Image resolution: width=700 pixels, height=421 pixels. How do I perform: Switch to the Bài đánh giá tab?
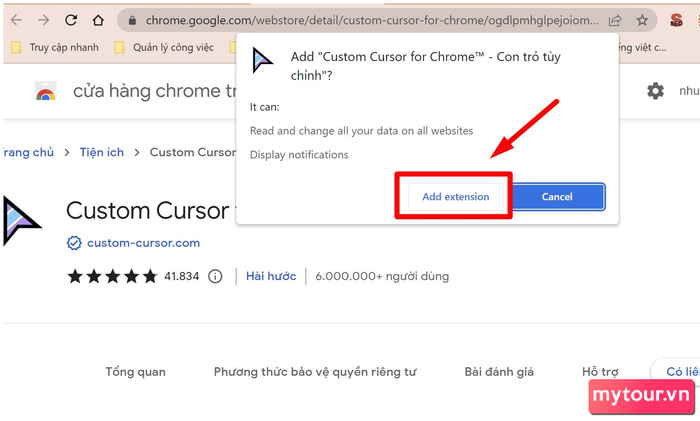tap(499, 372)
